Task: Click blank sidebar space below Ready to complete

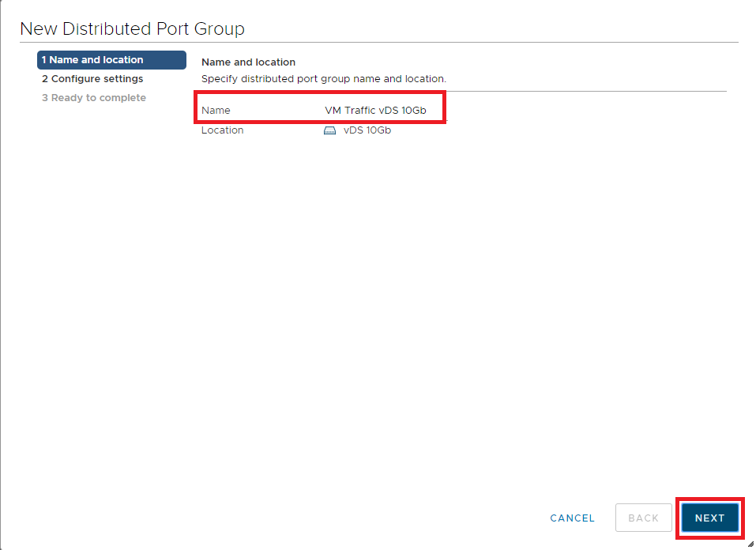Action: click(111, 277)
